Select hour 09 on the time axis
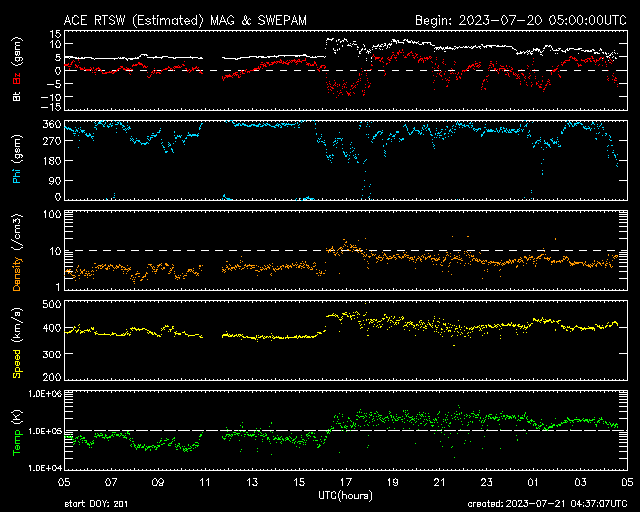This screenshot has height=512, width=640. click(157, 482)
